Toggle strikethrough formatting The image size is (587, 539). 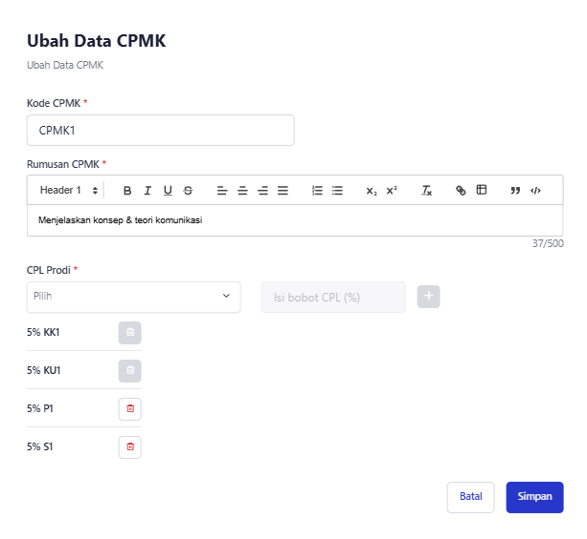(188, 191)
